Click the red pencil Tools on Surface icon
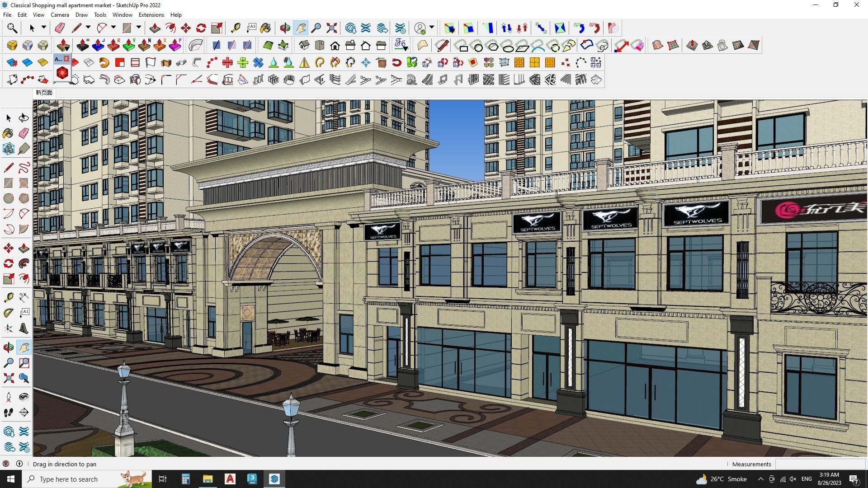Viewport: 868px width, 488px height. 442,45
